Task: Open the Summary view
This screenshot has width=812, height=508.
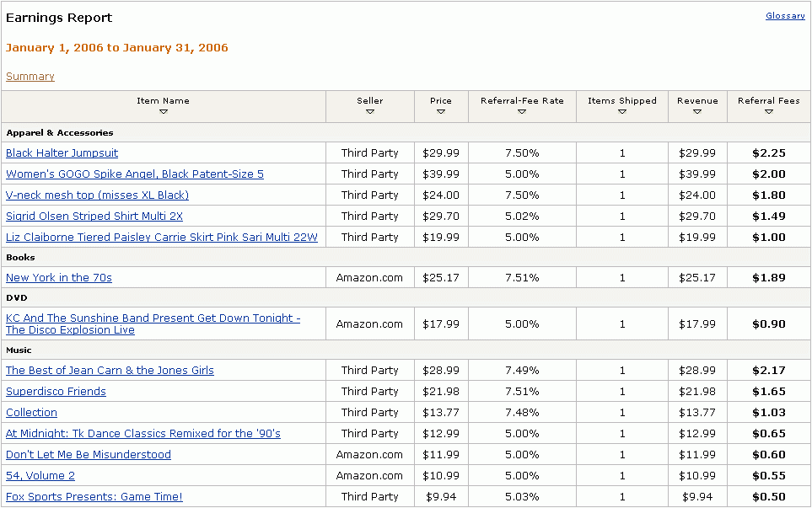Action: 30,76
